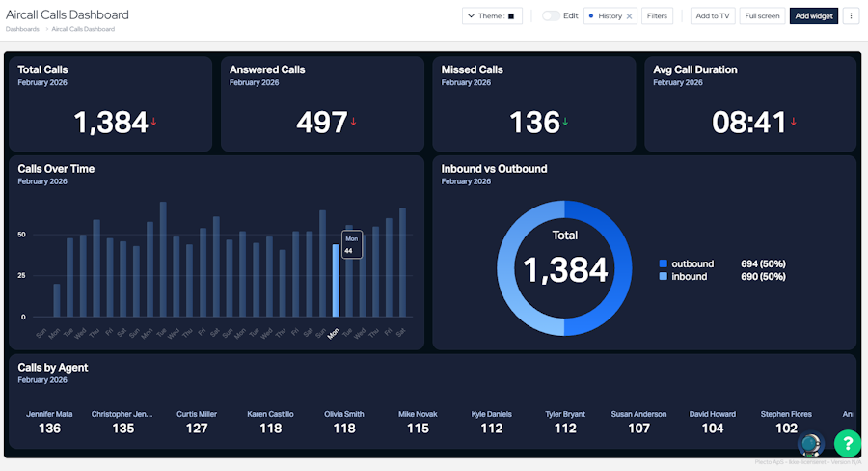
Task: Open the astronaut assistant chat icon
Action: (x=811, y=444)
